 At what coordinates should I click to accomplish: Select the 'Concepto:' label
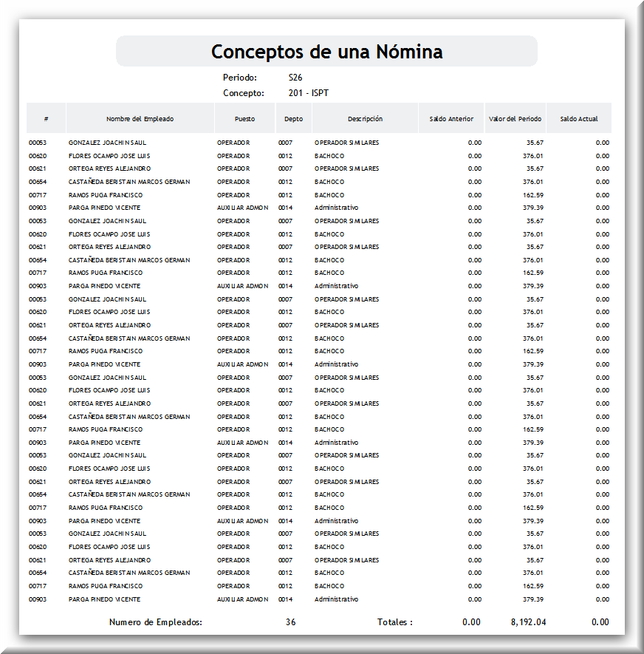pyautogui.click(x=244, y=93)
